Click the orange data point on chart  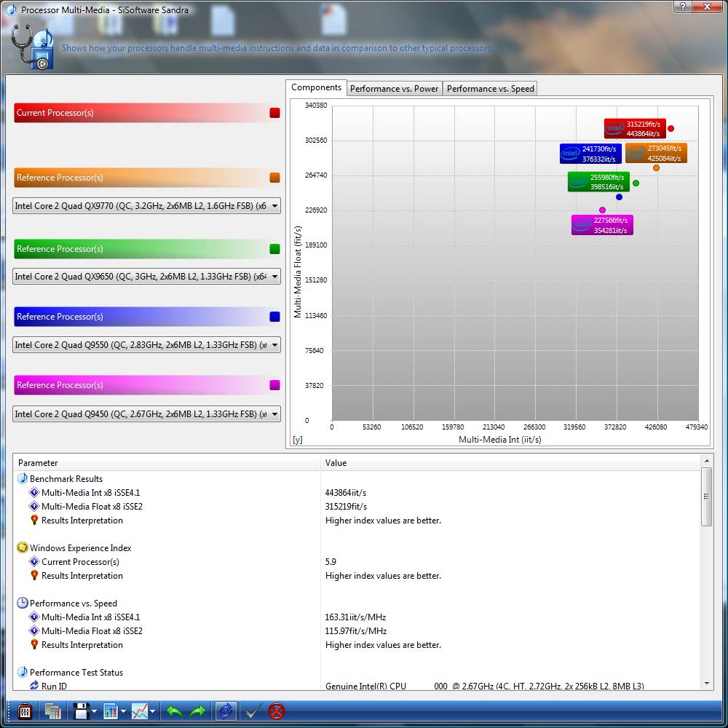(x=656, y=168)
